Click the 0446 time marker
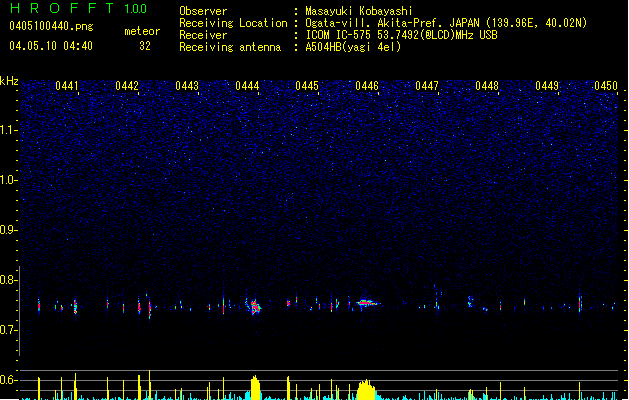 click(367, 86)
